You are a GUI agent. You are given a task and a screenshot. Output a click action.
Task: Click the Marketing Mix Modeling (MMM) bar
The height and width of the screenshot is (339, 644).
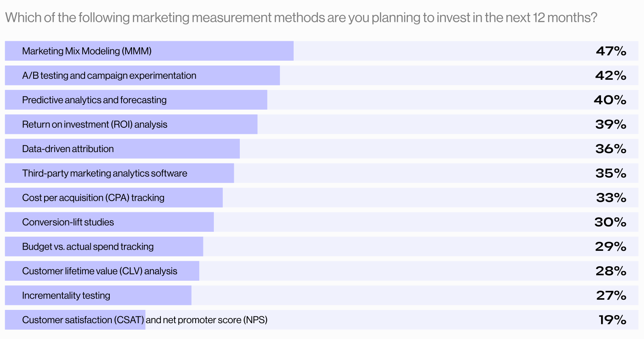(149, 51)
